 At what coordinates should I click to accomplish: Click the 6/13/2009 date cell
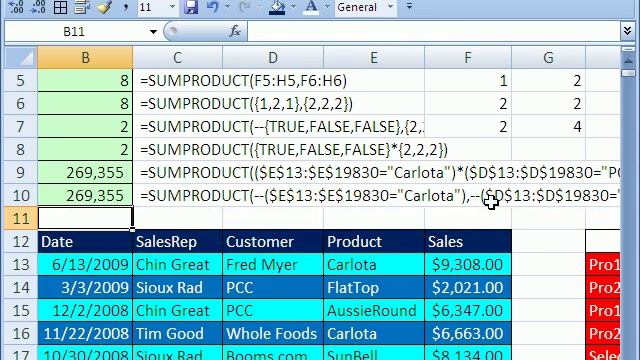click(85, 264)
